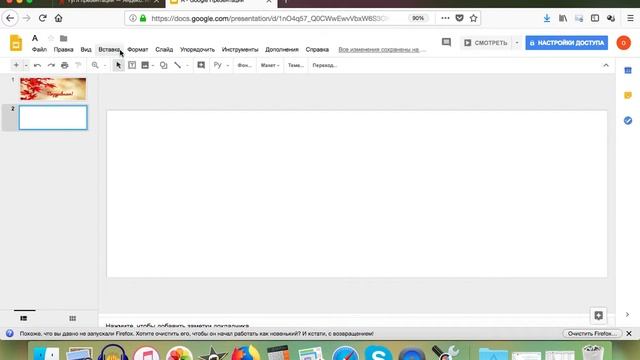Viewport: 640px width, 360px height.
Task: Add a new slide with plus button
Action: pyautogui.click(x=16, y=65)
